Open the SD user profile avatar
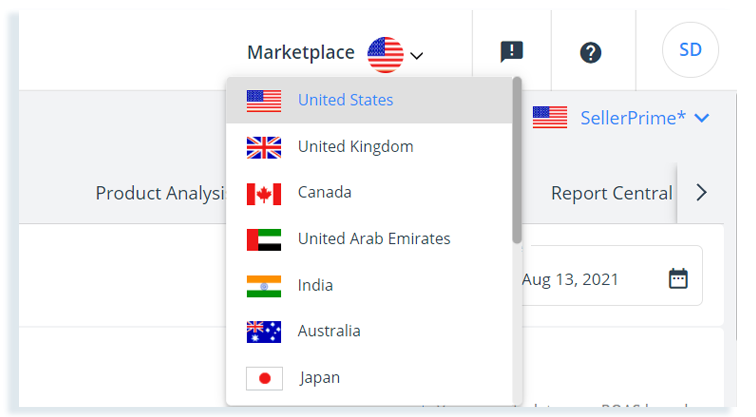756x417 pixels. (690, 50)
